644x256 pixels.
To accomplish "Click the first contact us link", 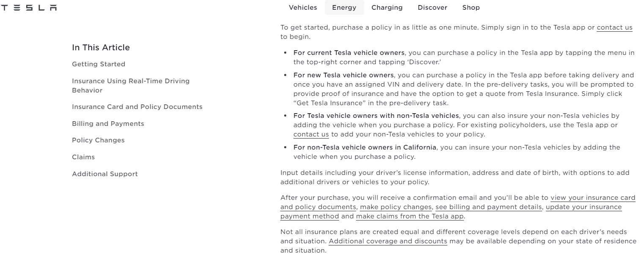I will click(614, 27).
